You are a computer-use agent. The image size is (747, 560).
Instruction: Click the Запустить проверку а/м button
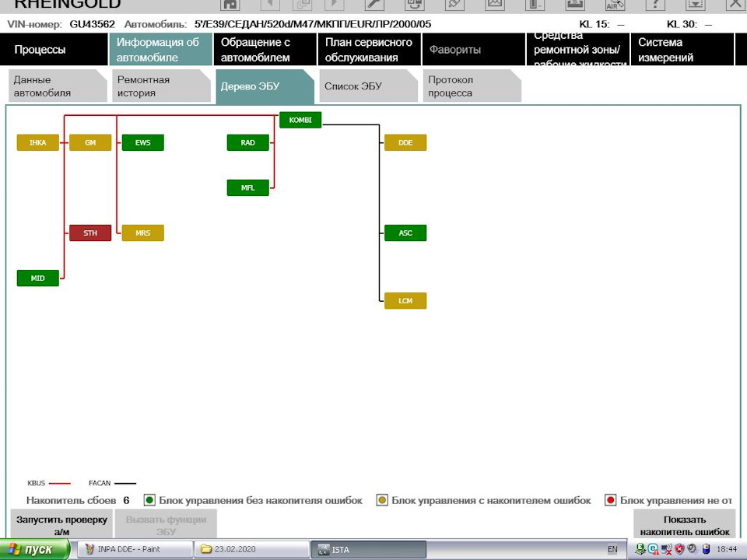pos(61,524)
